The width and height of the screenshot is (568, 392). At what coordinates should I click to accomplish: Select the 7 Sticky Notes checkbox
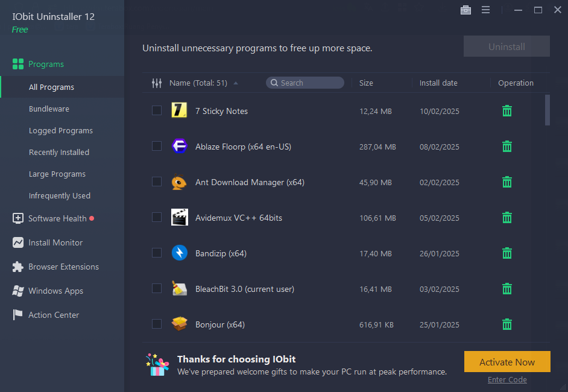pyautogui.click(x=157, y=110)
